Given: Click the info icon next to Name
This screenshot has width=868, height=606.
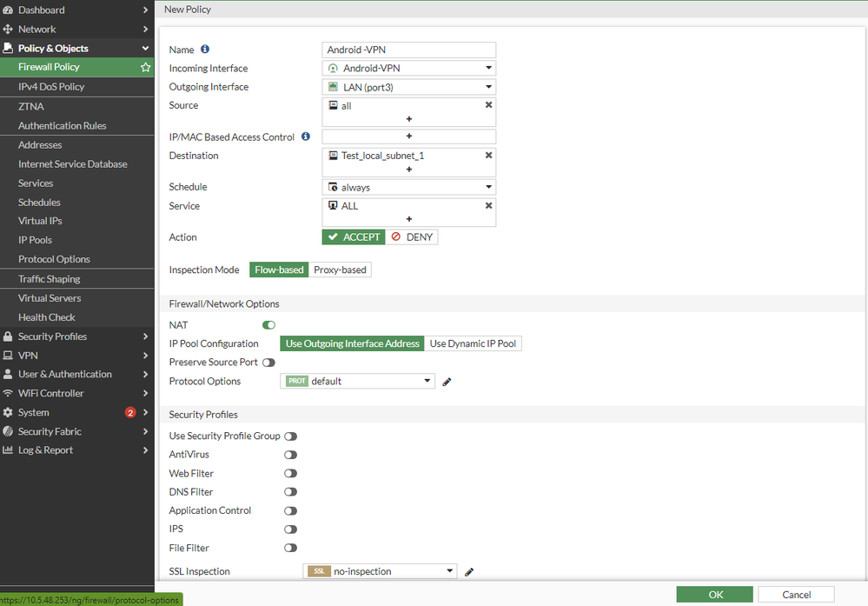Looking at the screenshot, I should tap(205, 50).
